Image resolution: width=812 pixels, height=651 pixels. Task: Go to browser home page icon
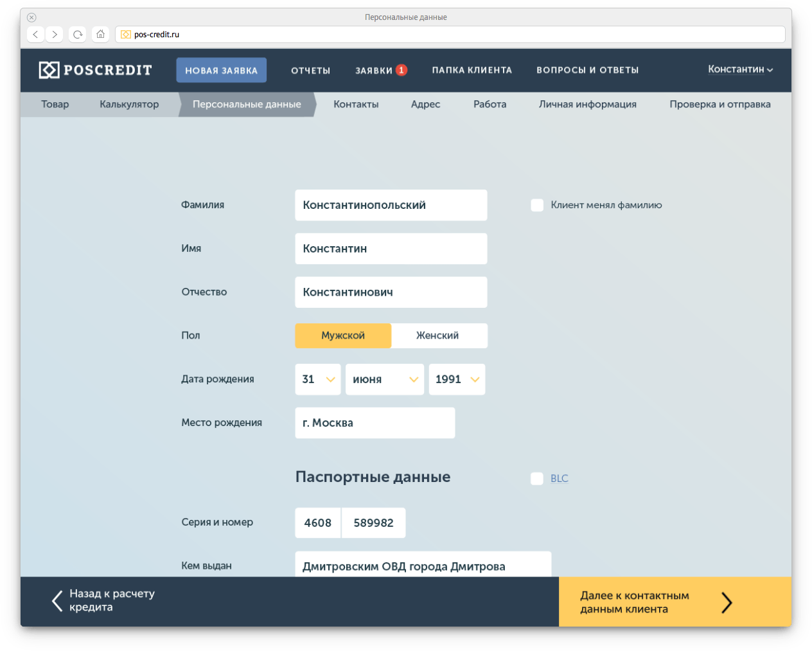point(100,34)
